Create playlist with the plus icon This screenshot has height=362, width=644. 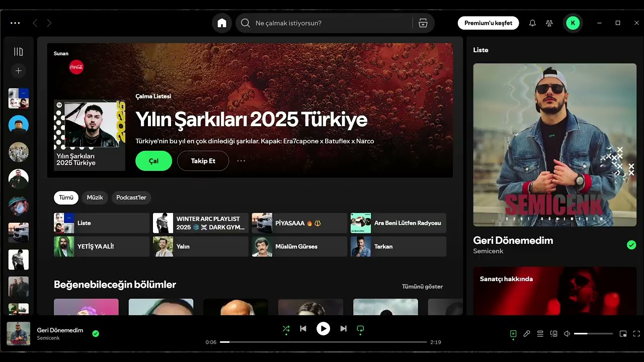pyautogui.click(x=19, y=71)
